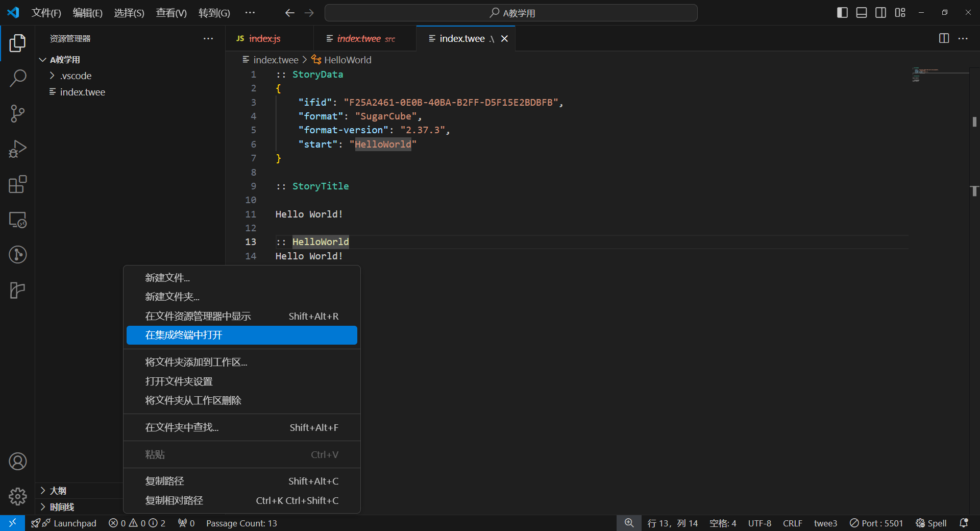Open the Extensions view

(17, 184)
